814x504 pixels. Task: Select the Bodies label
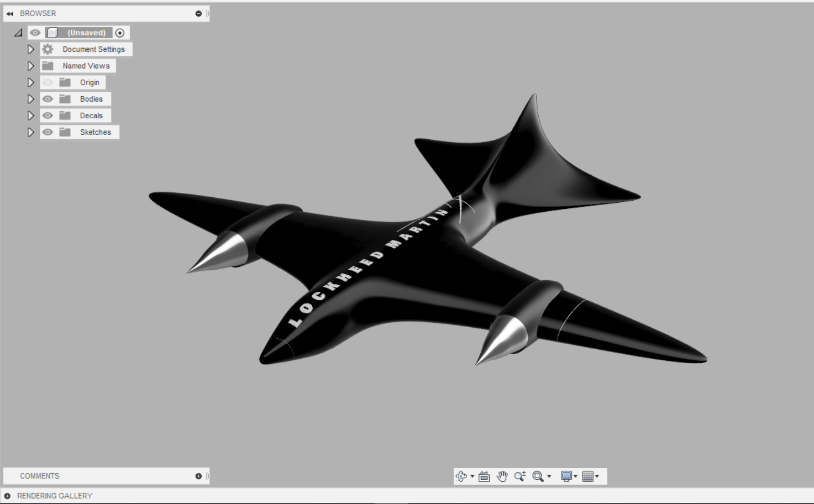point(91,99)
